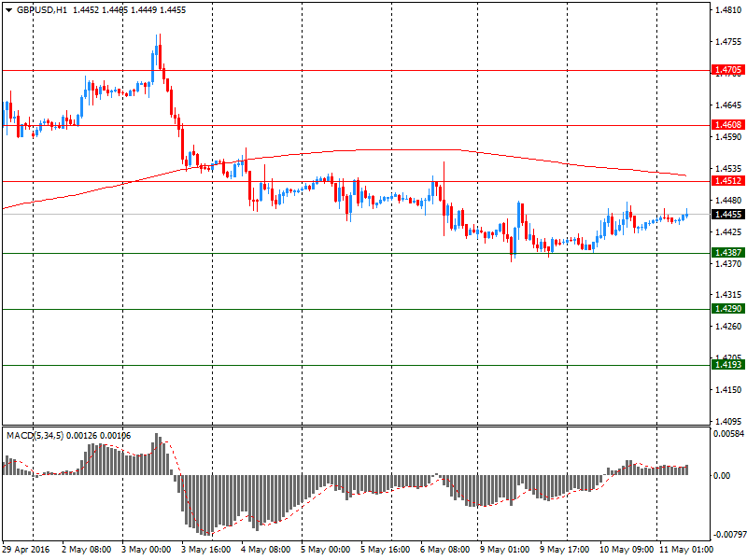Select the 1.4150 price scale value

pyautogui.click(x=728, y=390)
